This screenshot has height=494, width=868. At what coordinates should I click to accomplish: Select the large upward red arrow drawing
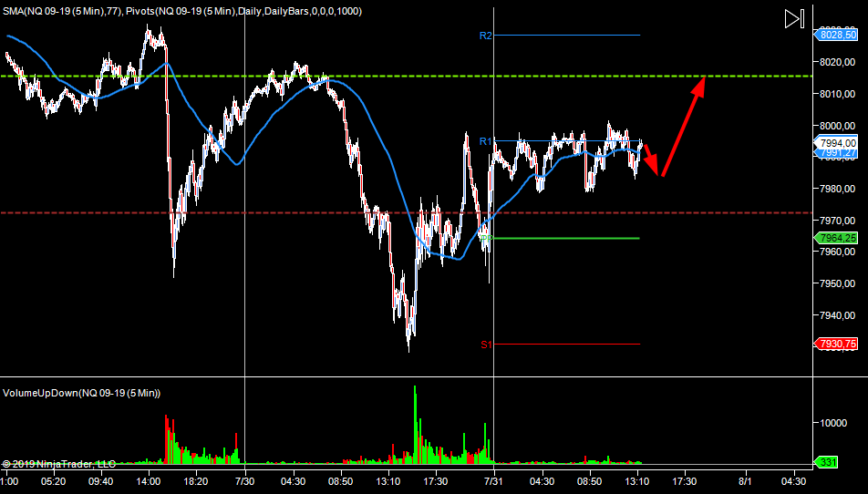point(683,126)
